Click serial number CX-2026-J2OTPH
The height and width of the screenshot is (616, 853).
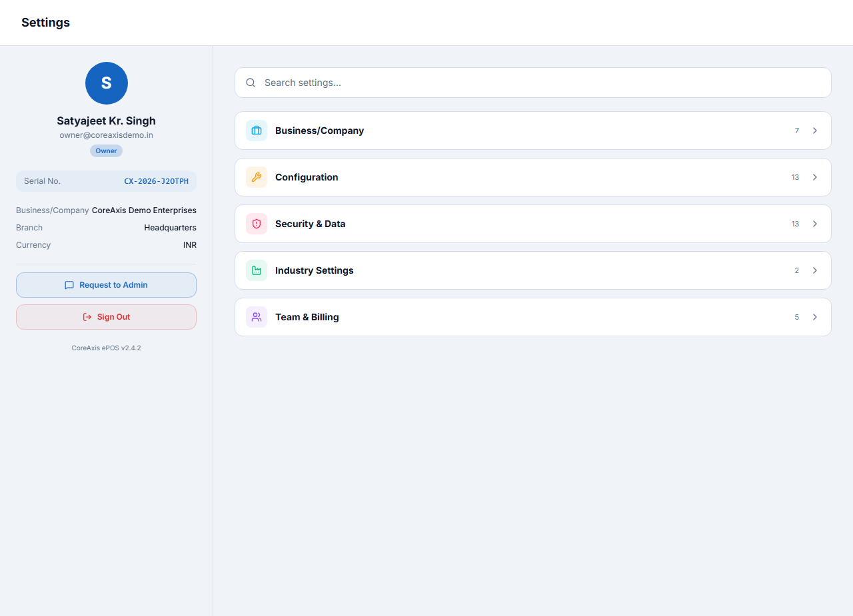pos(156,181)
